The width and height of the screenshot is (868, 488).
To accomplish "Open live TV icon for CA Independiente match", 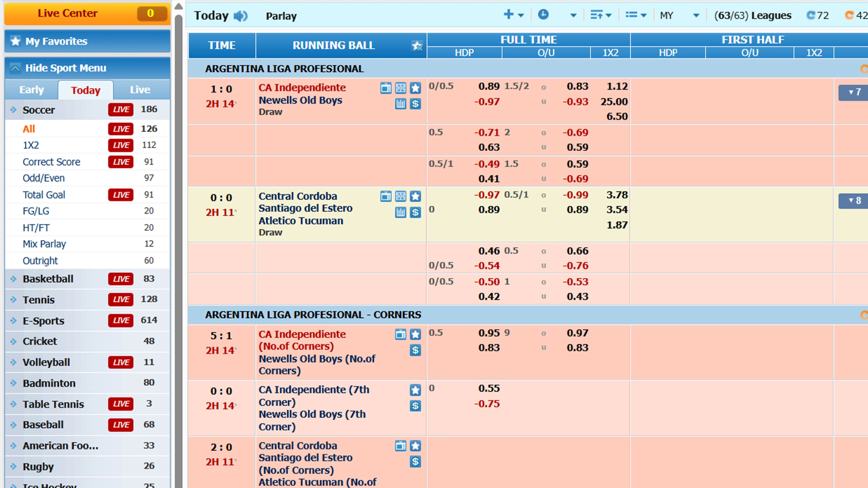I will coord(386,88).
